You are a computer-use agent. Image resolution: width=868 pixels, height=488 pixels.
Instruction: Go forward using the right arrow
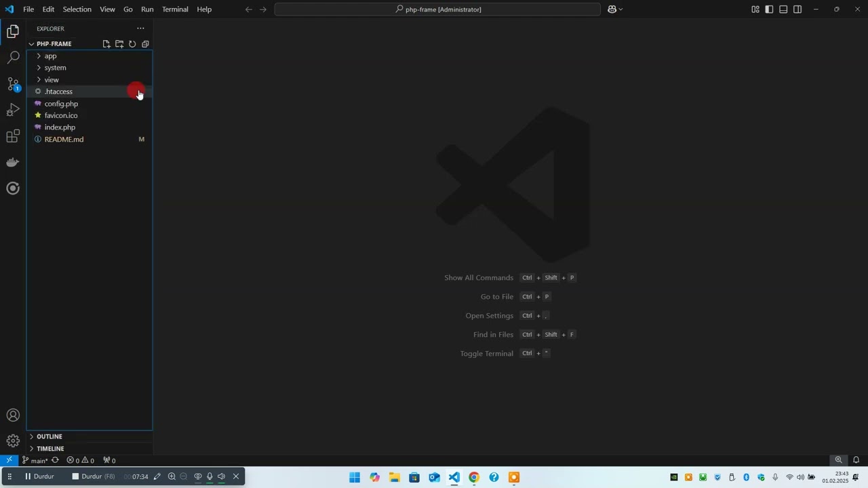[263, 9]
